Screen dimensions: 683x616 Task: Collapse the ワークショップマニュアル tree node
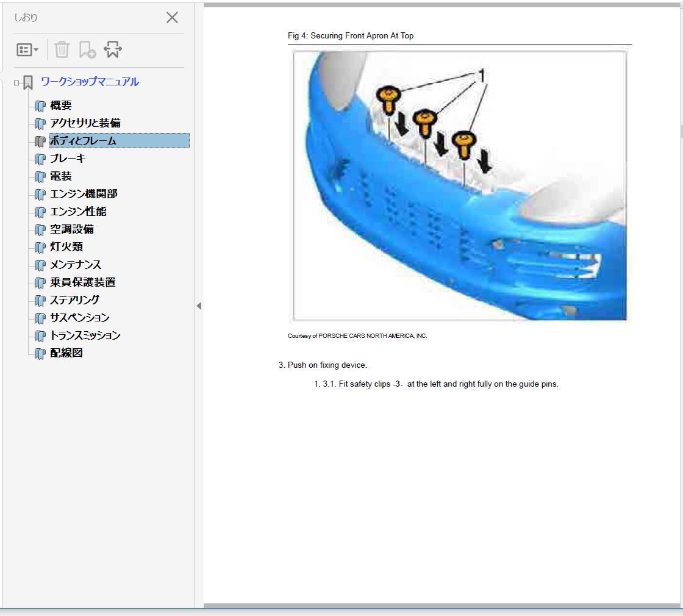pos(16,83)
